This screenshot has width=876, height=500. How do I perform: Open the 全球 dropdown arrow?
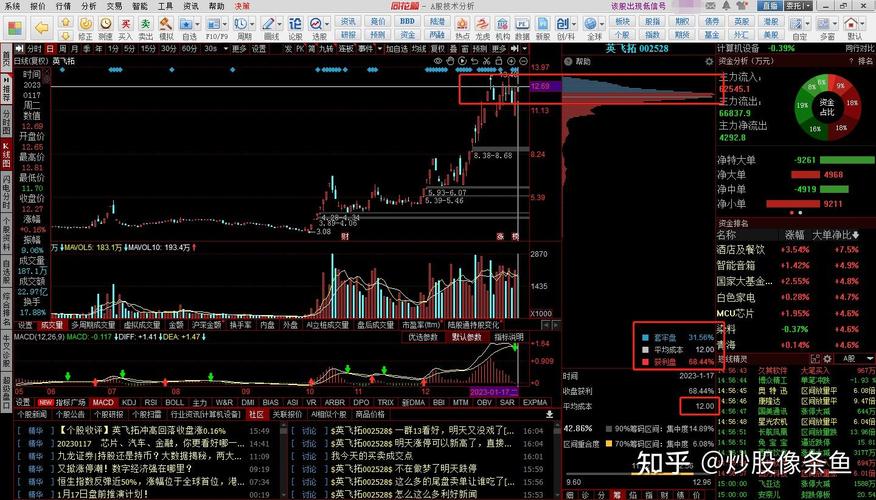602,24
